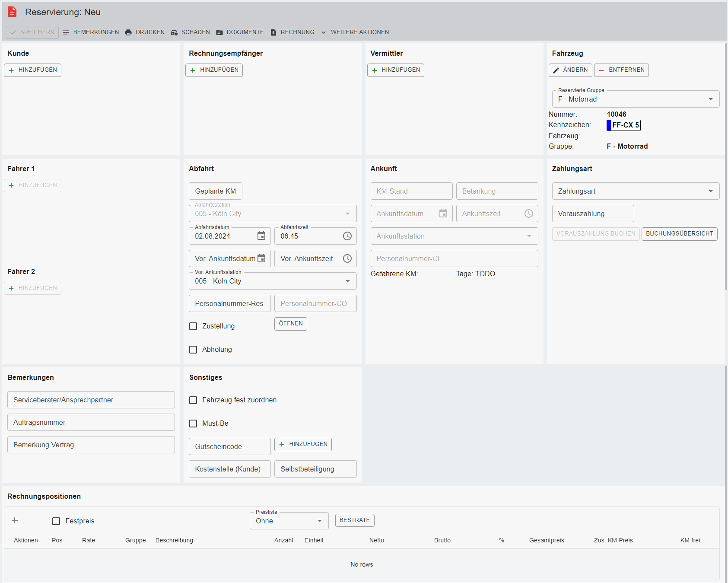
Task: Click the Vor. Ankunftszeit clock icon
Action: (347, 258)
